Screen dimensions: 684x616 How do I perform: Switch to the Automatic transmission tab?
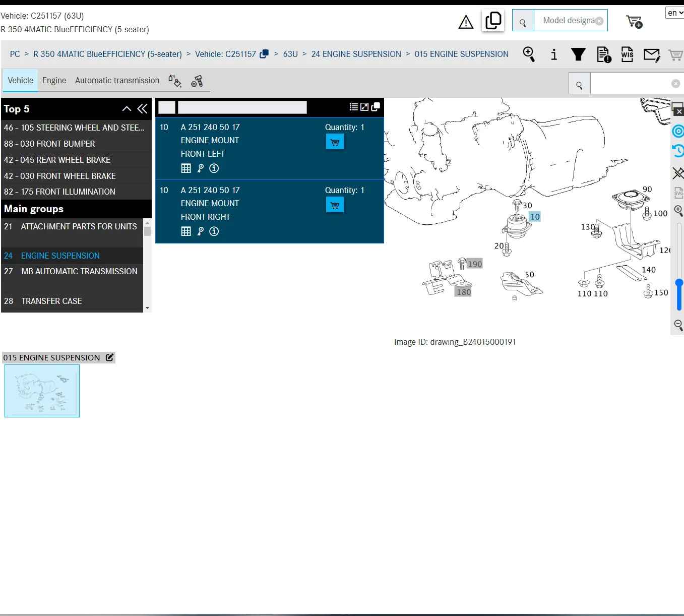coord(117,81)
